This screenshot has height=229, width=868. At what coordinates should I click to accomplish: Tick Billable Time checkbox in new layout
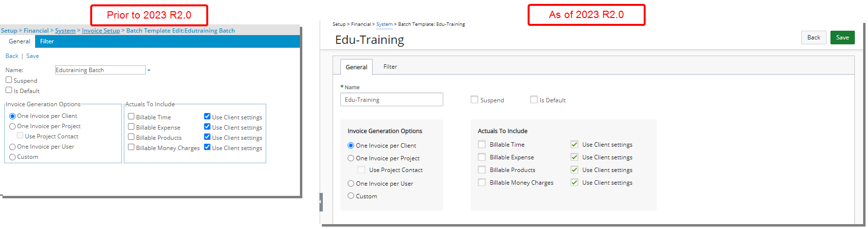point(482,144)
